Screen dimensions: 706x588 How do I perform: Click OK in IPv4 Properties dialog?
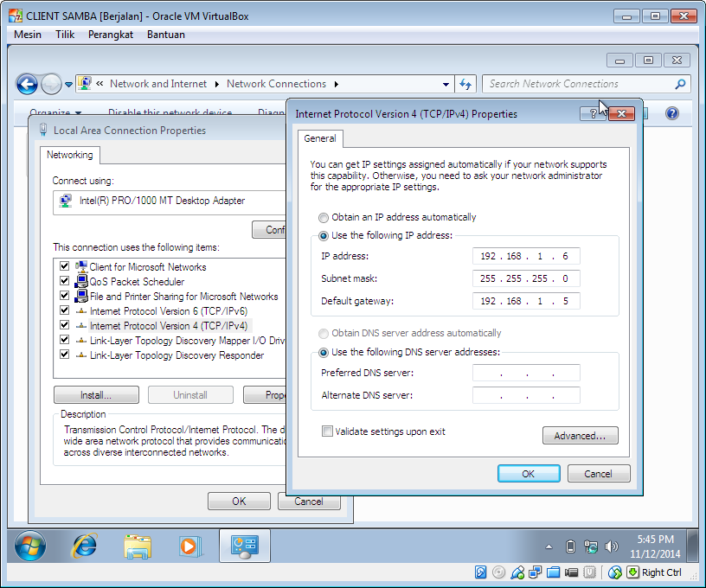click(x=529, y=474)
